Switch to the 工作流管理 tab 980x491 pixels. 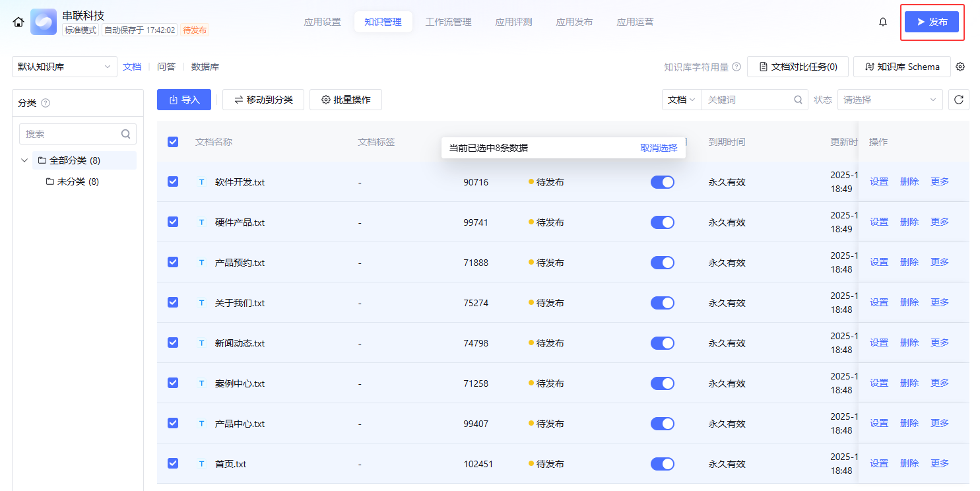pyautogui.click(x=448, y=22)
